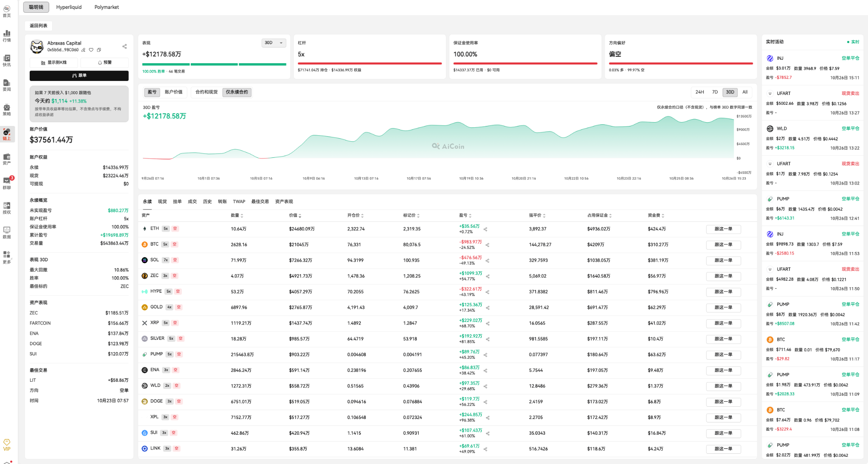868x464 pixels.
Task: Click the green win-rate progress bar
Action: point(214,64)
